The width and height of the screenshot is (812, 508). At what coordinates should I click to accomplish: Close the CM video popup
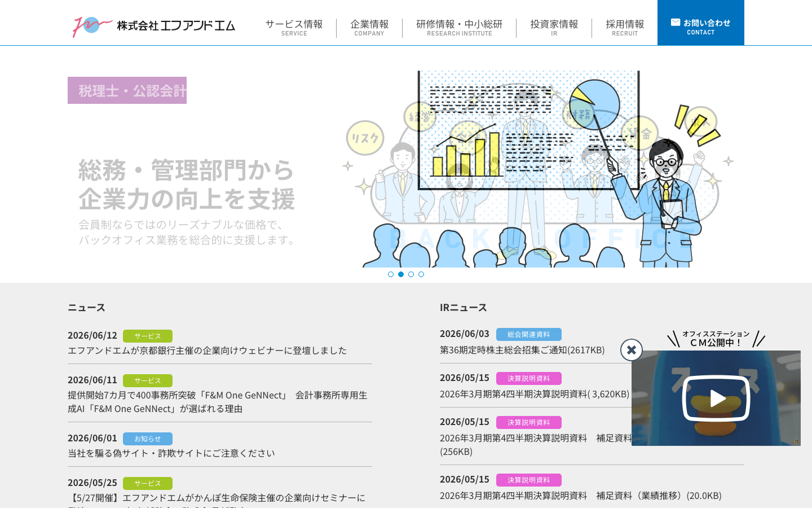(x=632, y=350)
